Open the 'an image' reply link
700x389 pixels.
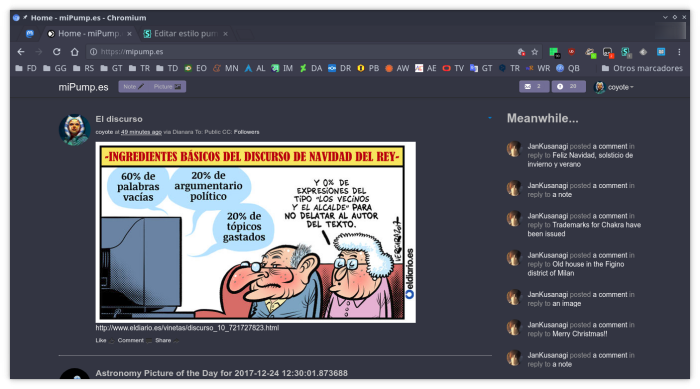(567, 304)
